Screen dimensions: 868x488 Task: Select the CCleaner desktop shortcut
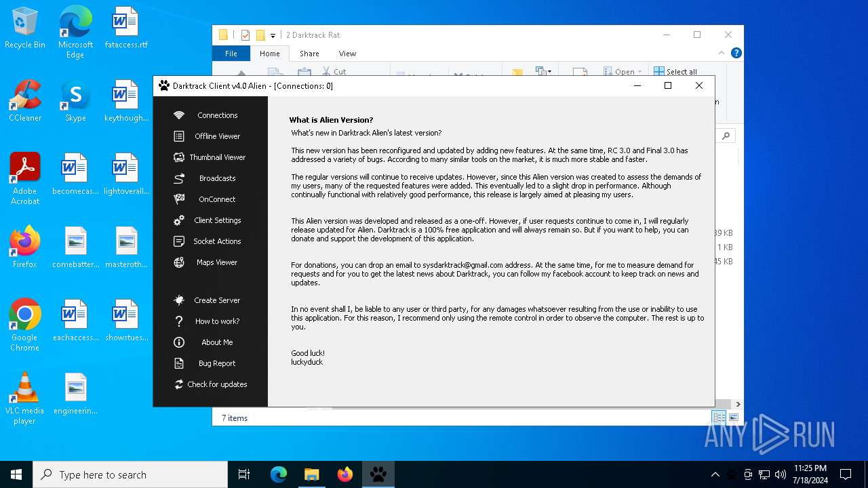click(25, 102)
